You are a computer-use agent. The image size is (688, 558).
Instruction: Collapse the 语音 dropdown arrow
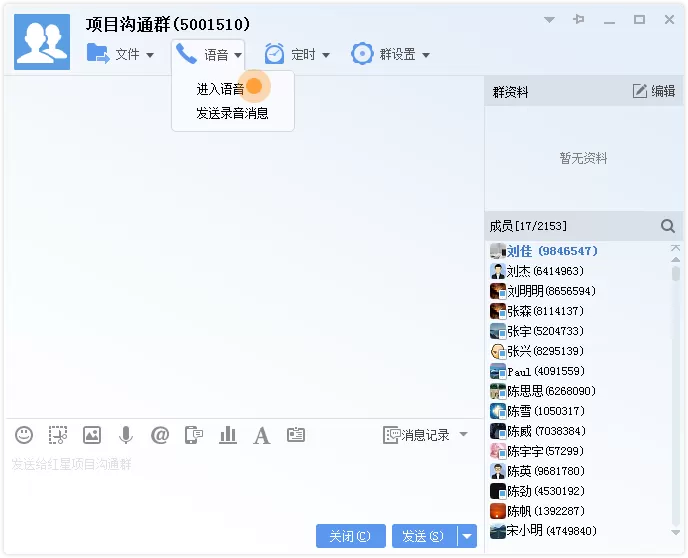[x=238, y=55]
